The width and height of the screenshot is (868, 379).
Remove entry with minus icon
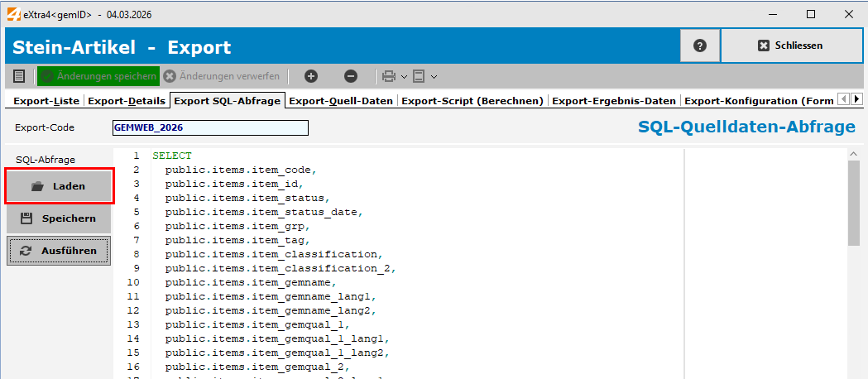[351, 76]
